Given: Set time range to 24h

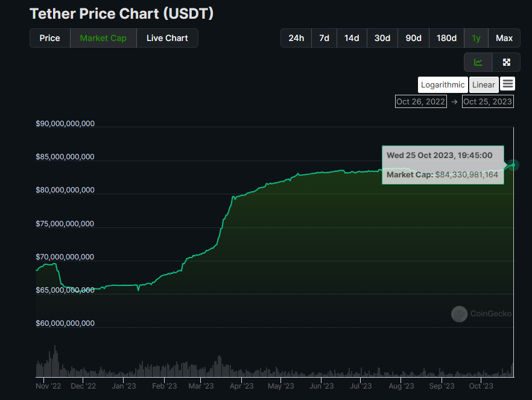Looking at the screenshot, I should (x=296, y=38).
